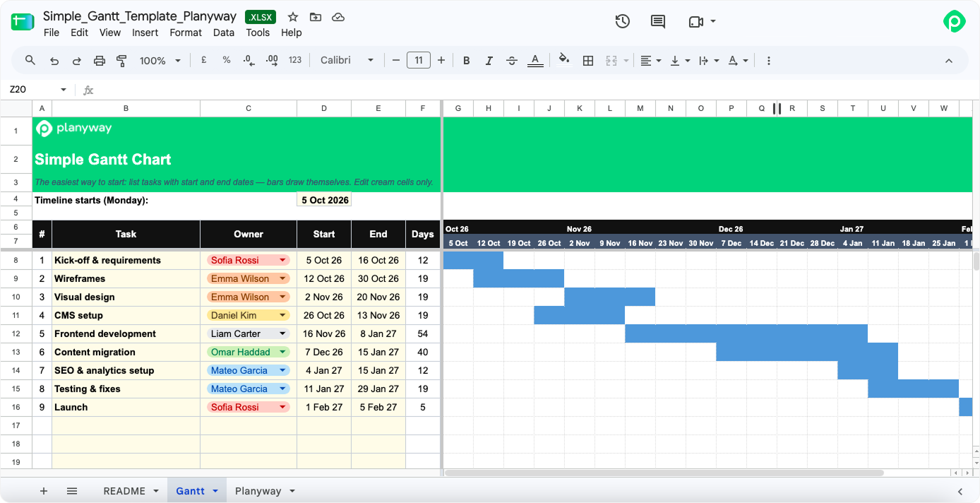This screenshot has width=980, height=503.
Task: Open the zoom level dropdown
Action: 160,61
